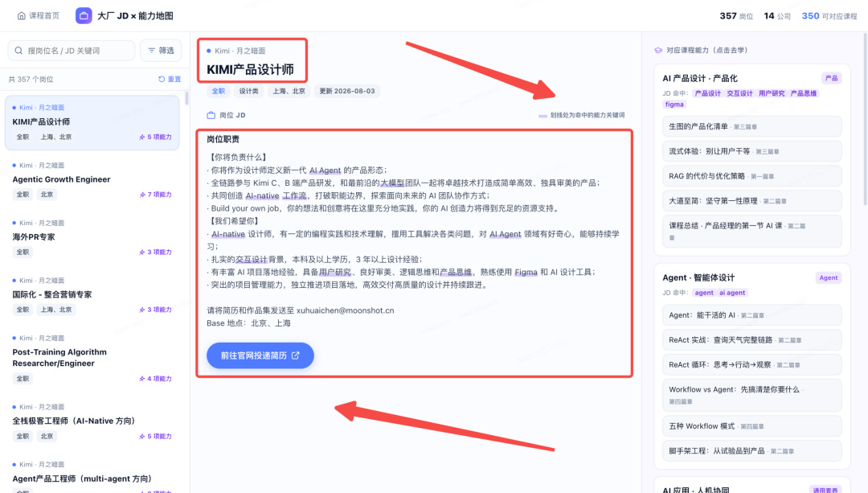868x493 pixels.
Task: Open course Workflow vs Agent：先搞清楚你要什么
Action: click(751, 395)
